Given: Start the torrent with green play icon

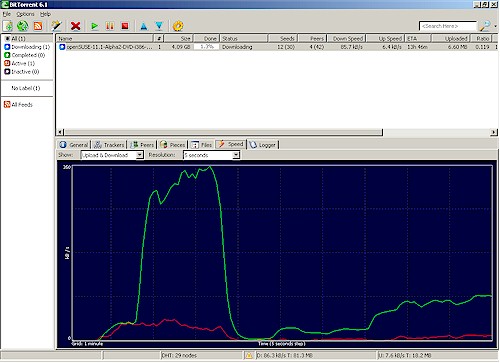Looking at the screenshot, I should click(95, 26).
